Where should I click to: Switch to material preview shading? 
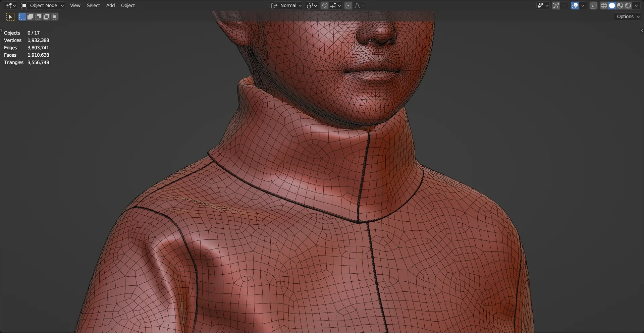click(x=620, y=5)
